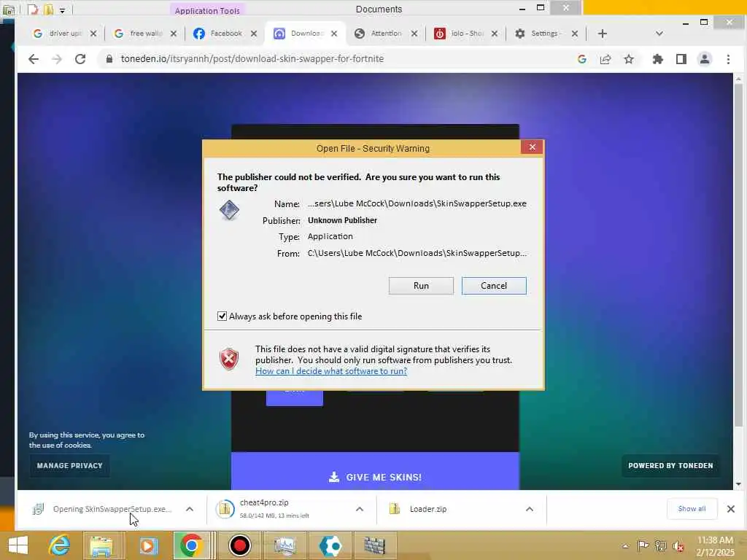Click the GIVE ME SKINS! download button
Screen dimensions: 747x560
(x=375, y=477)
